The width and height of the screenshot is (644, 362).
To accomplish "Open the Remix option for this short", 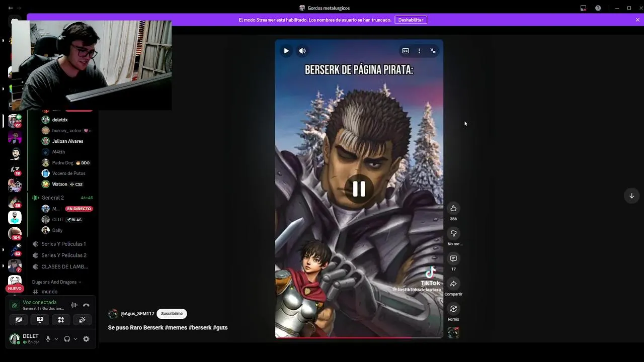I will coord(453,309).
